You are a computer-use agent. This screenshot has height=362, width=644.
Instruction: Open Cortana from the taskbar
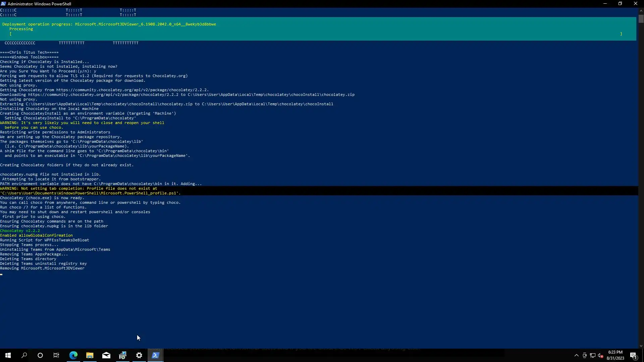pos(40,355)
